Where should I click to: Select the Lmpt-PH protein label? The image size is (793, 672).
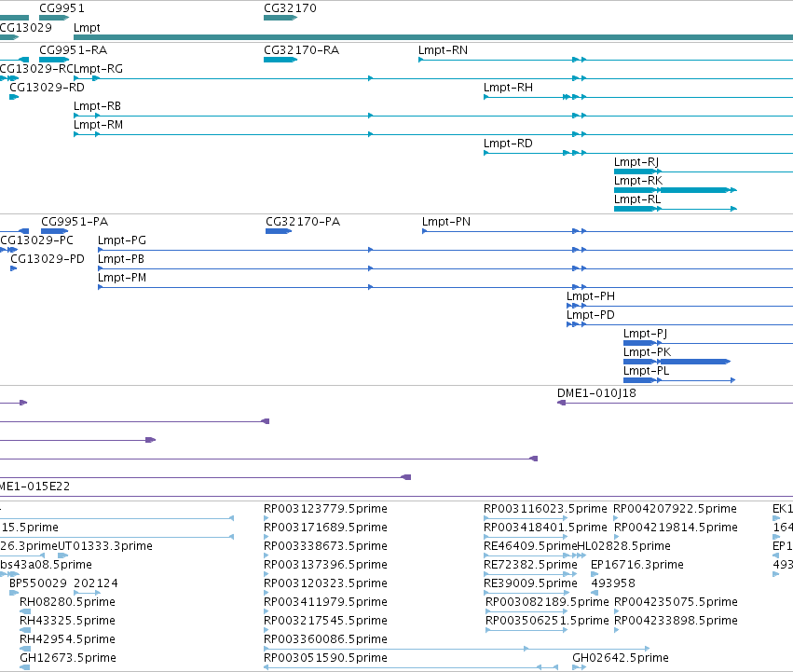tap(590, 296)
